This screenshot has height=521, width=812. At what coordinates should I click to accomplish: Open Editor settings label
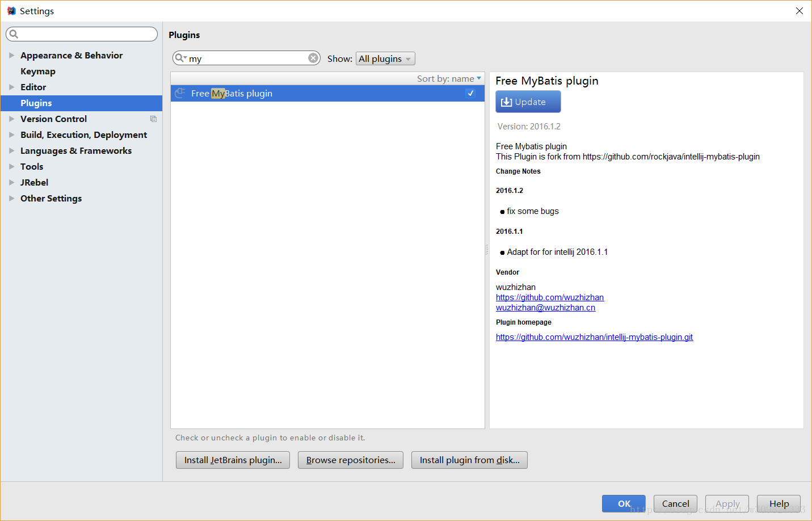[33, 87]
